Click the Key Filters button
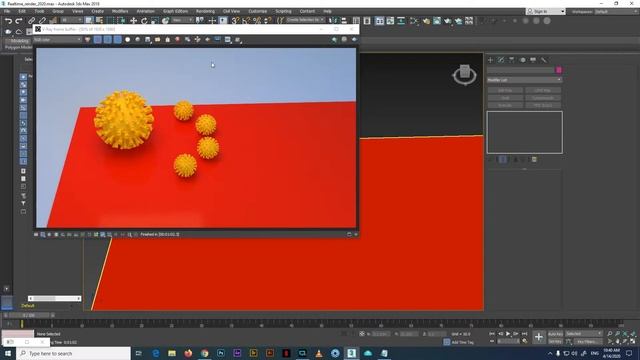Screen dimensions: 640x360 coord(587,342)
